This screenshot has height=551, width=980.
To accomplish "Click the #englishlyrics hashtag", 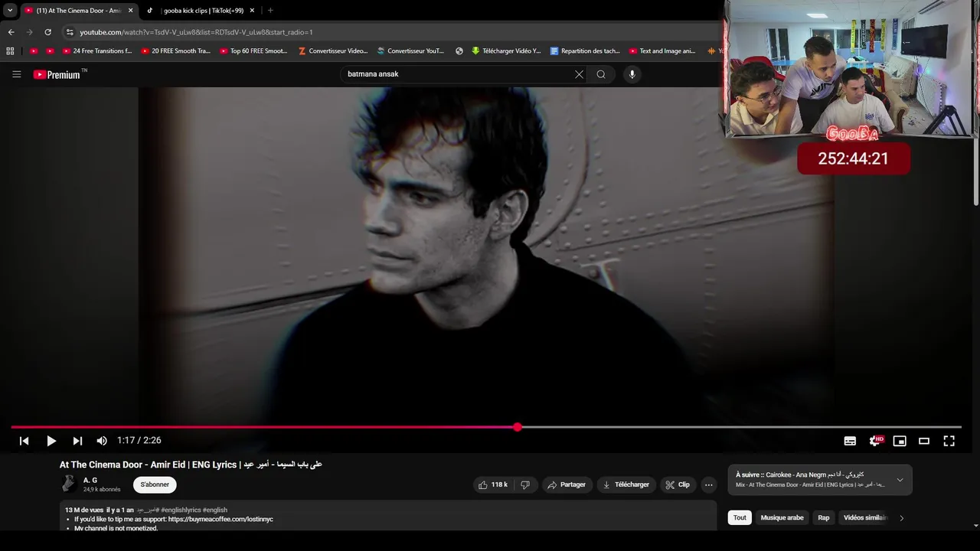I will [x=181, y=510].
